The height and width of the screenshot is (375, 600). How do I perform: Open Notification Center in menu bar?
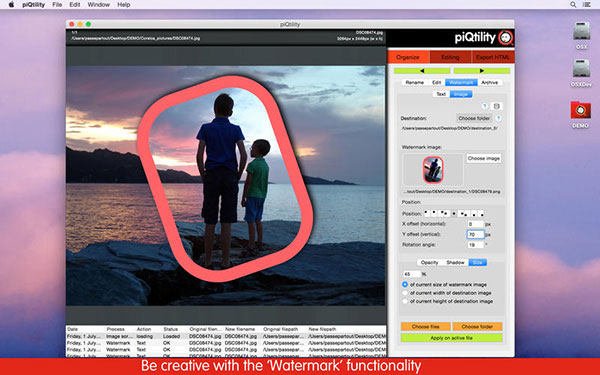(586, 5)
